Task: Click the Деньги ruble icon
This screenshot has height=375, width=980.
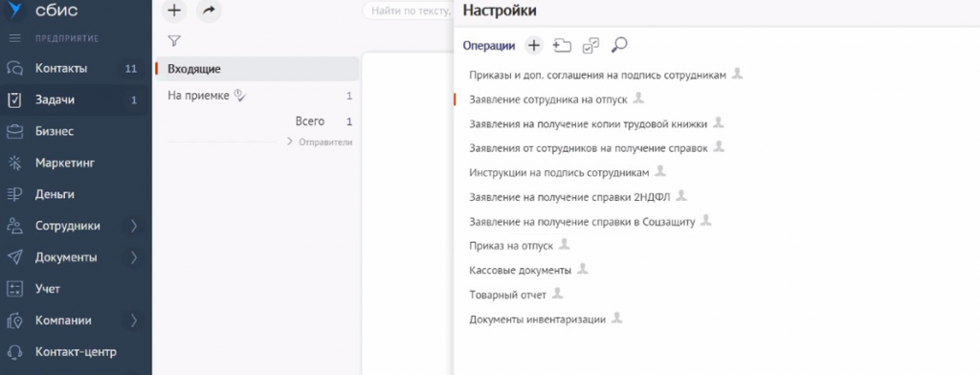Action: click(x=15, y=194)
